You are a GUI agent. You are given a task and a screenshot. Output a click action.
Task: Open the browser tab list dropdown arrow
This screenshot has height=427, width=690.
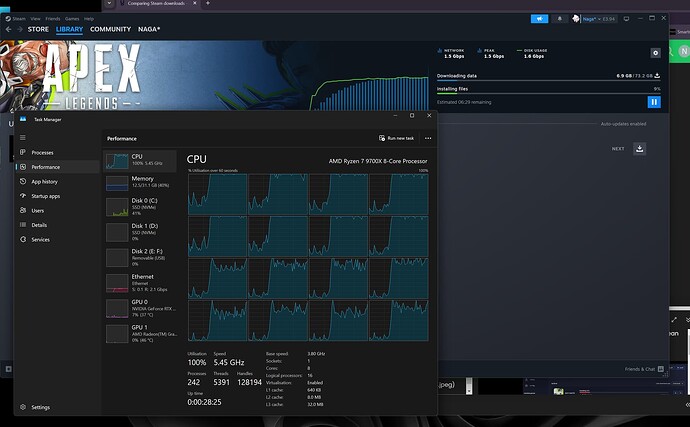point(110,3)
